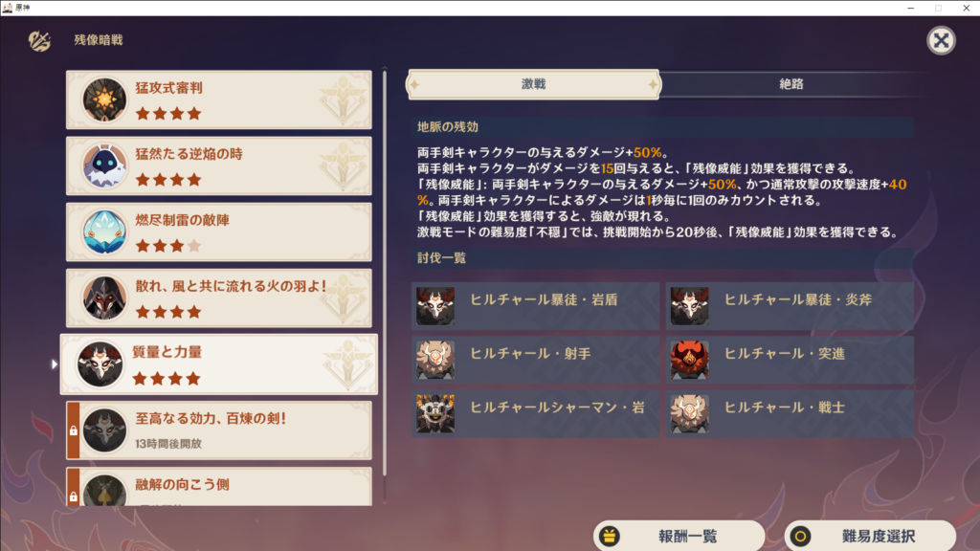Select the 質量と力量 challenge entry
The image size is (980, 551).
(219, 364)
